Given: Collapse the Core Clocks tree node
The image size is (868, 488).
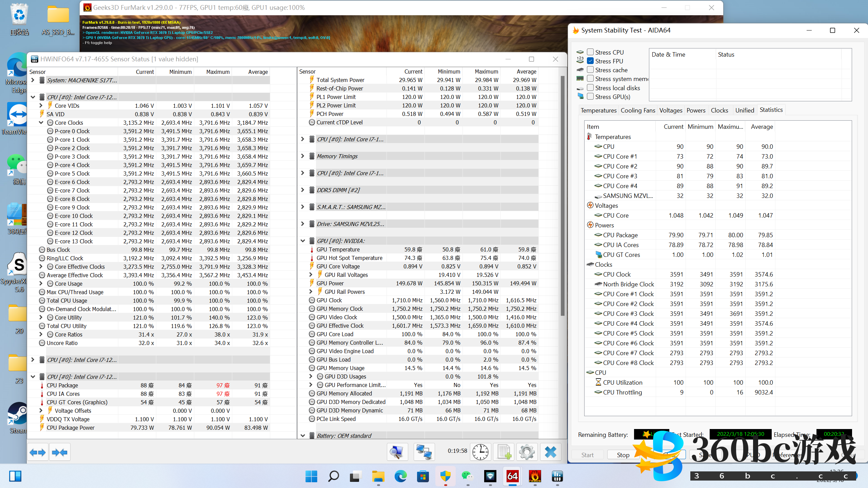Looking at the screenshot, I should [x=41, y=123].
